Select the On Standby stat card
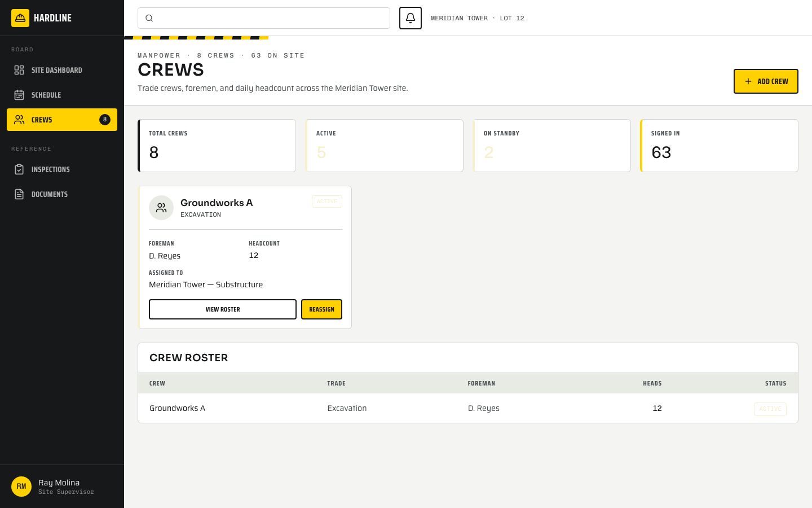This screenshot has height=508, width=812. pyautogui.click(x=551, y=146)
